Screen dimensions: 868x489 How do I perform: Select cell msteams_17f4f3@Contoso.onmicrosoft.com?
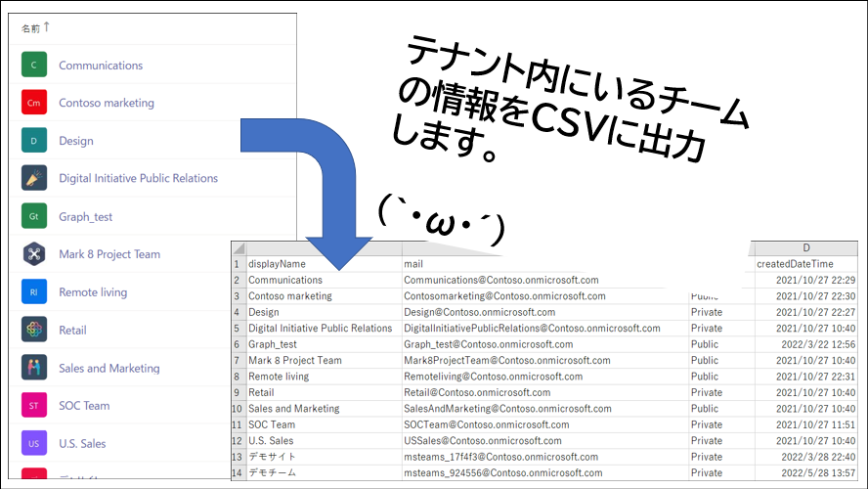(545, 457)
